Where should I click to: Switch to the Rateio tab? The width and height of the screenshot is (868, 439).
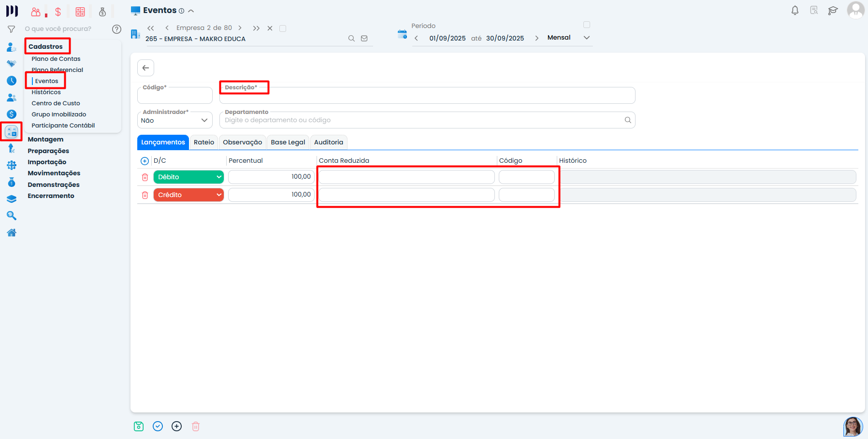click(203, 142)
